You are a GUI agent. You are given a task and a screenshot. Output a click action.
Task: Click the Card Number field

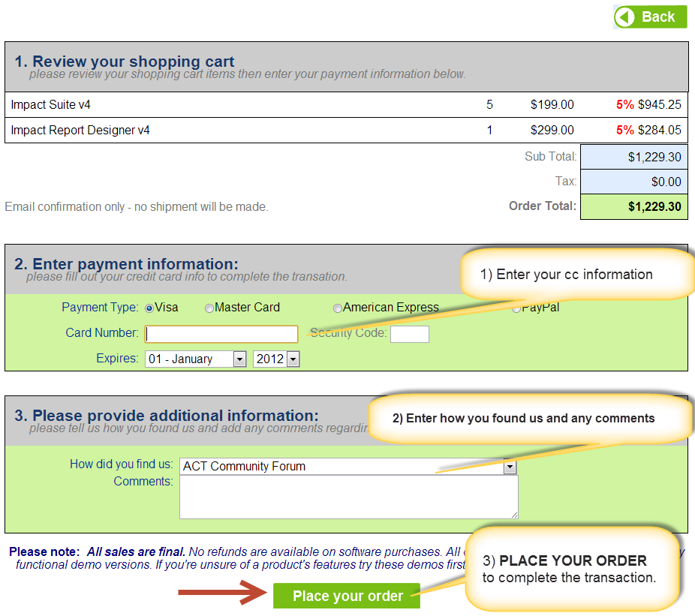click(221, 334)
